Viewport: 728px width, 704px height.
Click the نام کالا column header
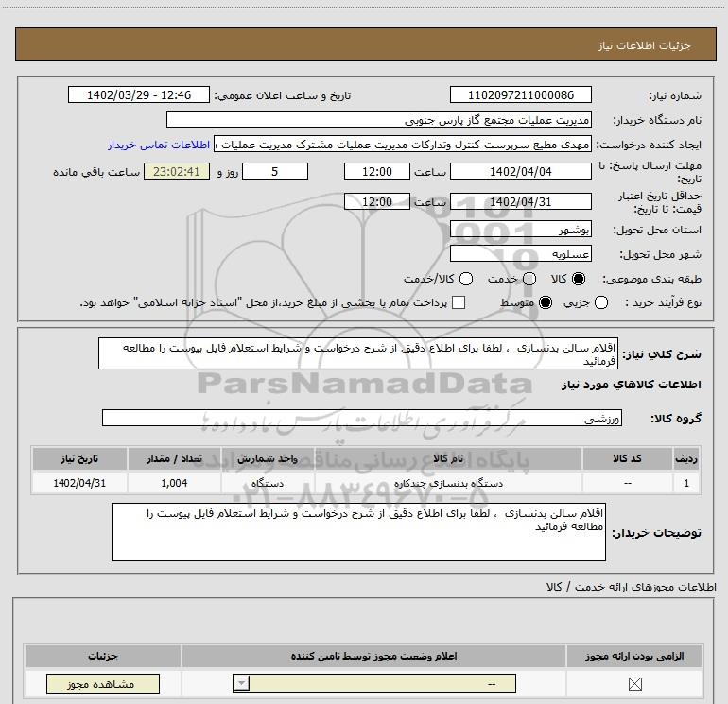click(x=448, y=458)
